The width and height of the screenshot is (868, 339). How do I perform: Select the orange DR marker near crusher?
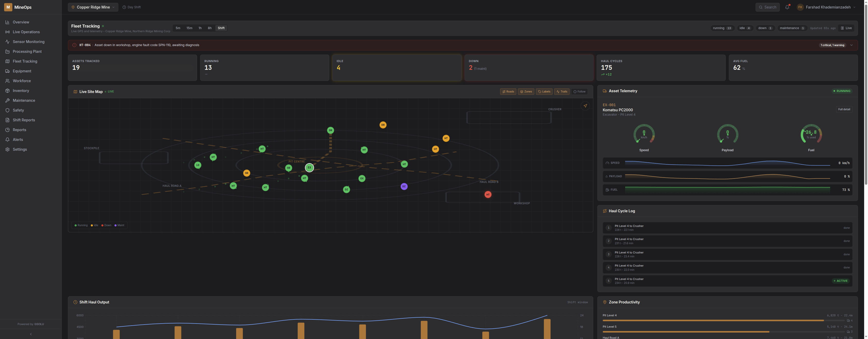coord(383,125)
